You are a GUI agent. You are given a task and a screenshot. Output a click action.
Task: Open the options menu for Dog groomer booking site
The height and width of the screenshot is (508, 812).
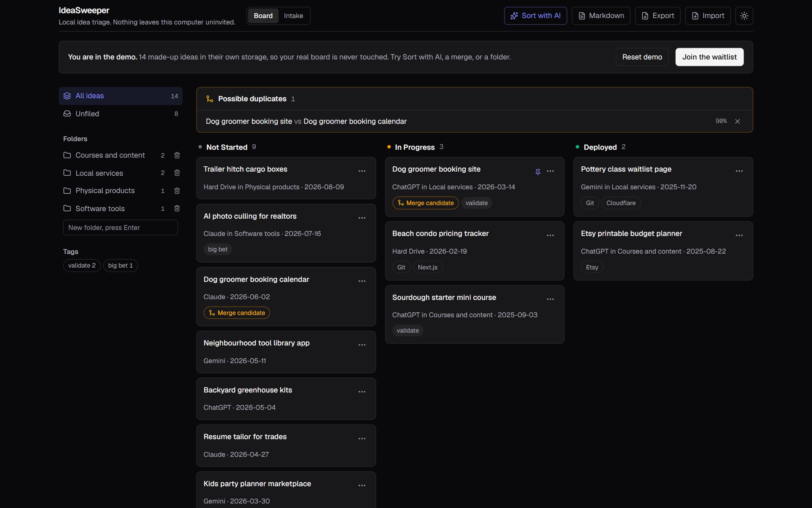coord(550,171)
